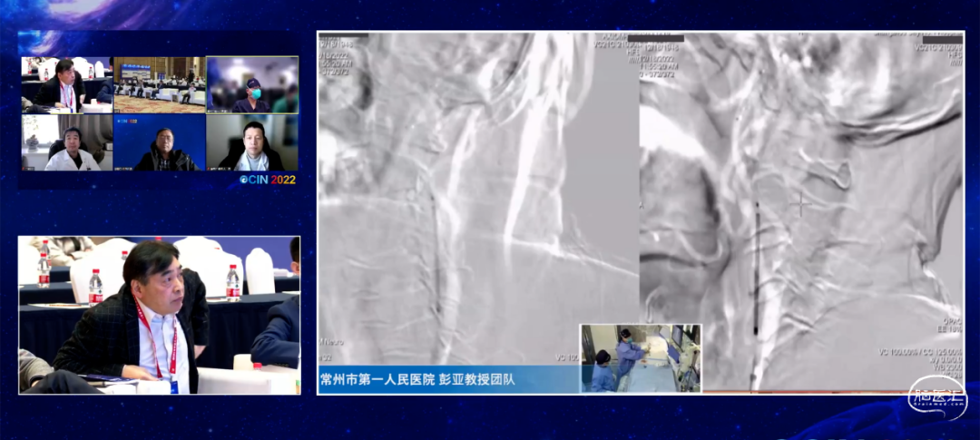Select the bottom-right participant thumbnail with white scarf

pyautogui.click(x=252, y=142)
